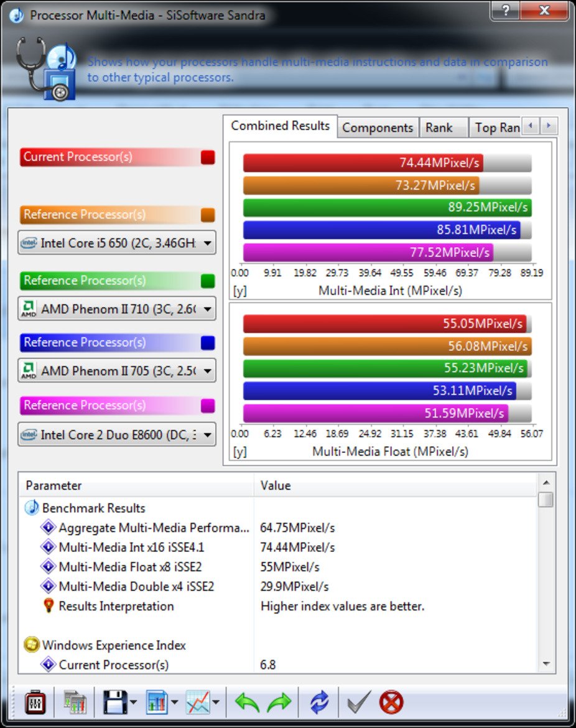Click the results list scrollbar thumb
576x728 pixels.
(546, 500)
